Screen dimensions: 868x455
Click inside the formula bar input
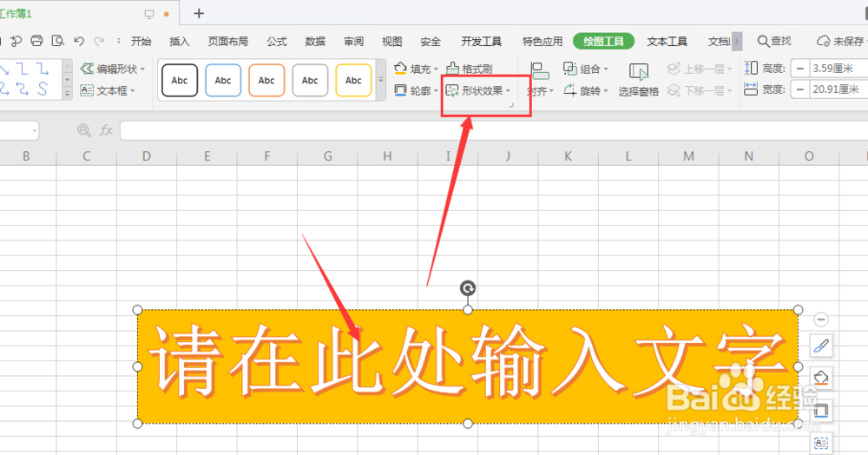click(494, 130)
